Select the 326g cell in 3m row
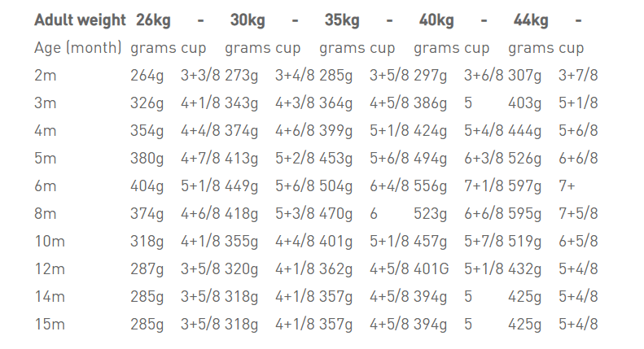 click(147, 103)
